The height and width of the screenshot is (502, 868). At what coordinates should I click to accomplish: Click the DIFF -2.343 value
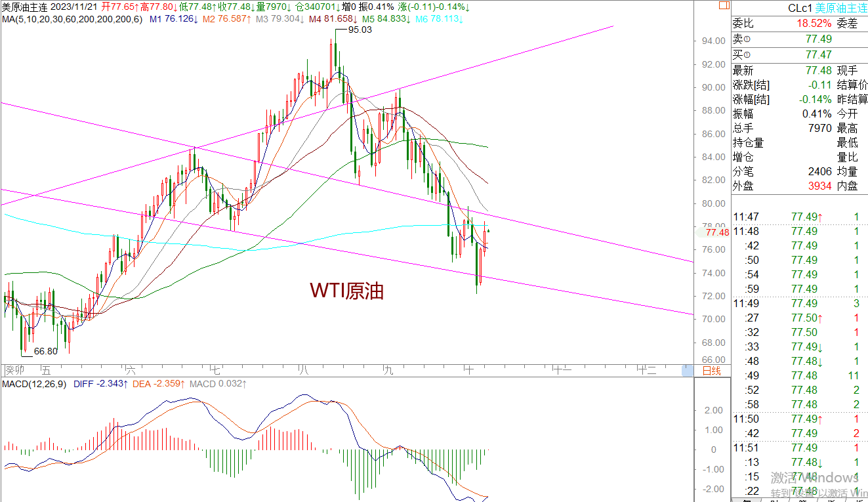tap(100, 383)
